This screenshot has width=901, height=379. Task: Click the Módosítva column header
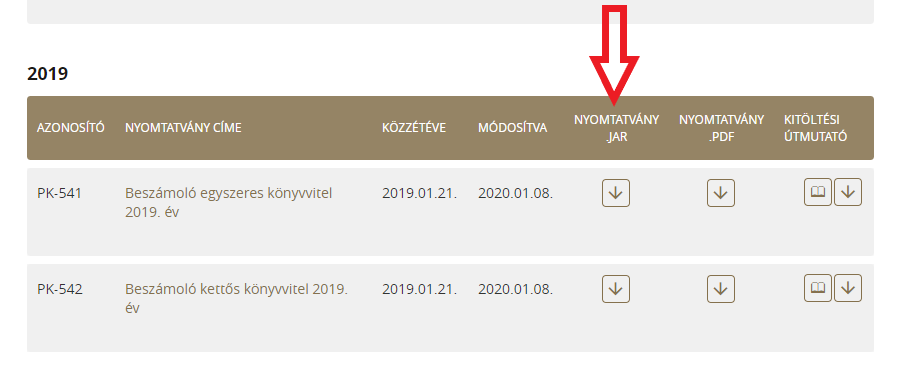click(513, 128)
